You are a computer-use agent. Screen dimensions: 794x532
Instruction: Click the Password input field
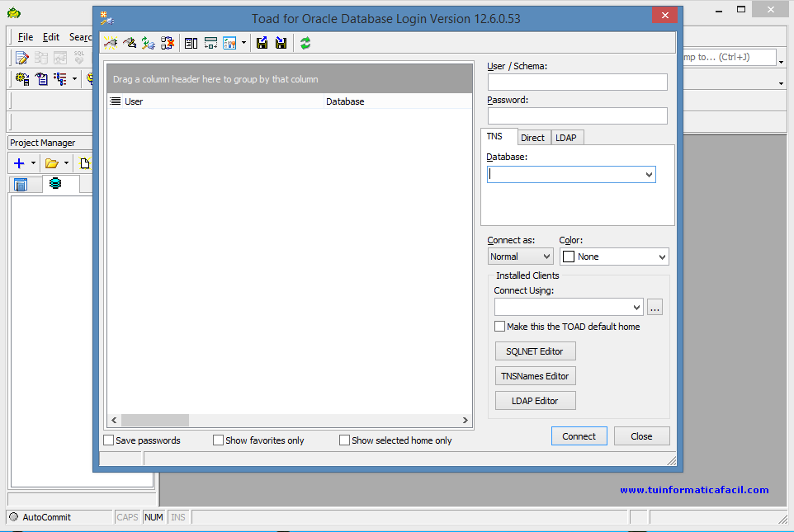pos(577,116)
